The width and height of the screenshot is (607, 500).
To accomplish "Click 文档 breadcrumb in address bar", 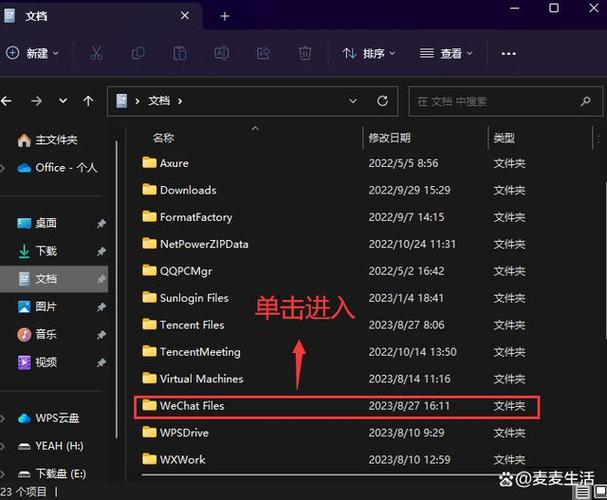I will (159, 101).
